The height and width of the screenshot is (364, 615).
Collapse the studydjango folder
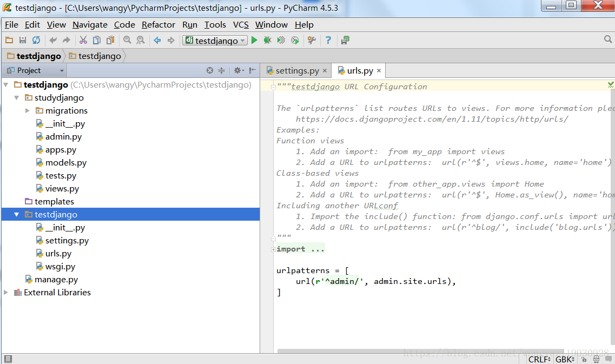(16, 98)
